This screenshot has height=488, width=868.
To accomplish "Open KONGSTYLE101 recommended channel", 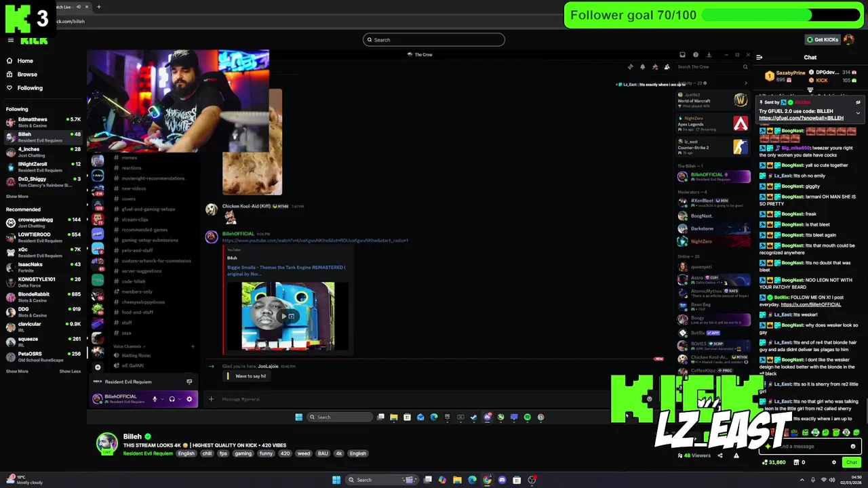I will 42,282.
